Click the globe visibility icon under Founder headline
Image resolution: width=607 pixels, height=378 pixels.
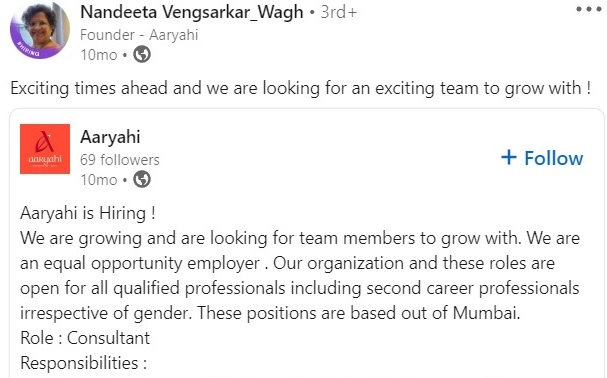[142, 54]
